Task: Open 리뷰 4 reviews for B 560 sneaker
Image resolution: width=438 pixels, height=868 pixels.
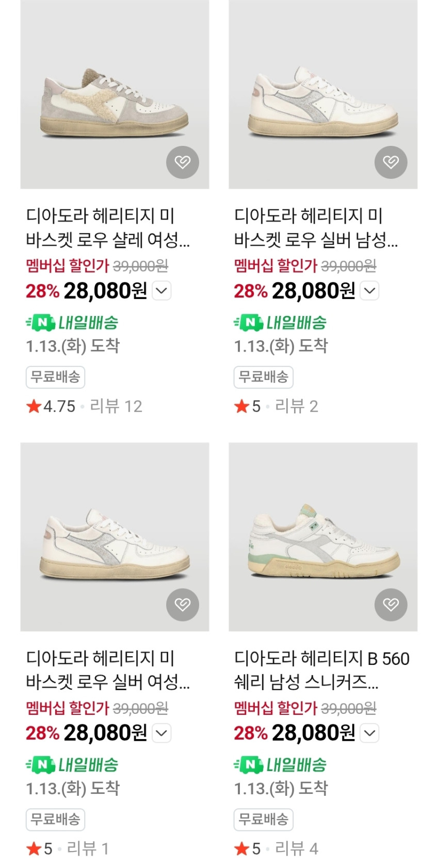Action: click(x=296, y=848)
